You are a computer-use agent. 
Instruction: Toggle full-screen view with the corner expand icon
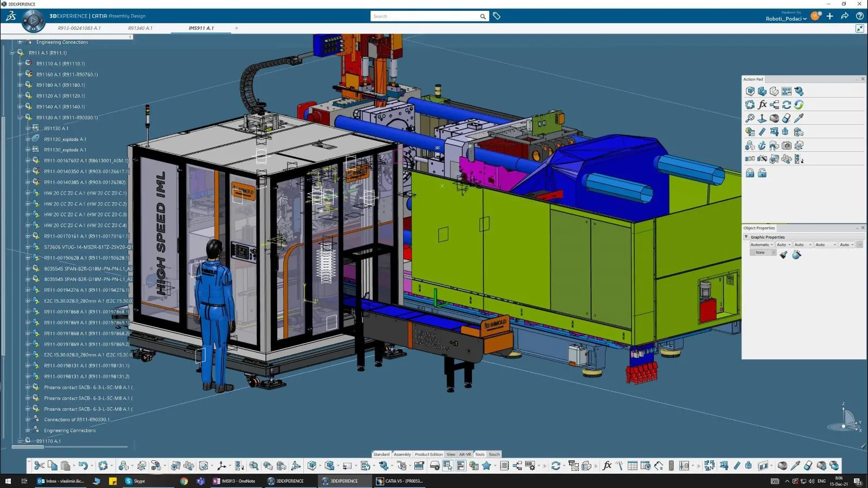coord(860,28)
